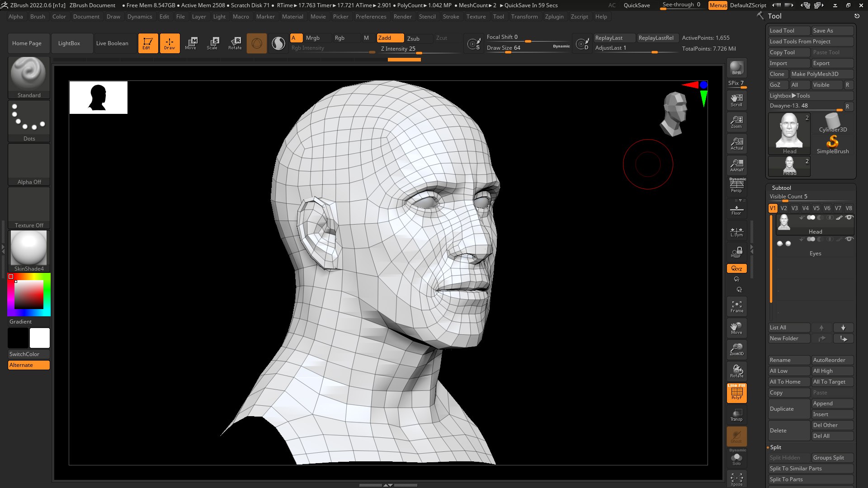Screen dimensions: 868x488
Task: Open the Preferences menu
Action: (371, 17)
